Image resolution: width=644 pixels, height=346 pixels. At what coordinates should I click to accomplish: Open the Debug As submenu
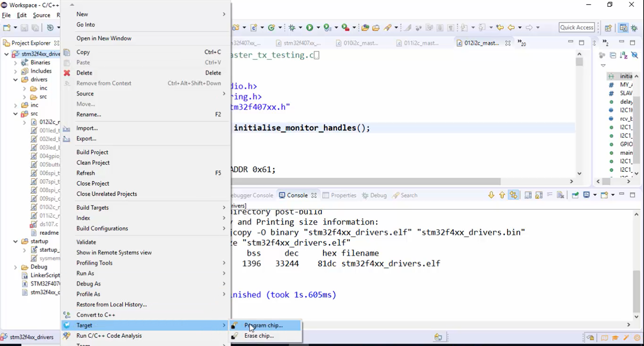[146, 283]
